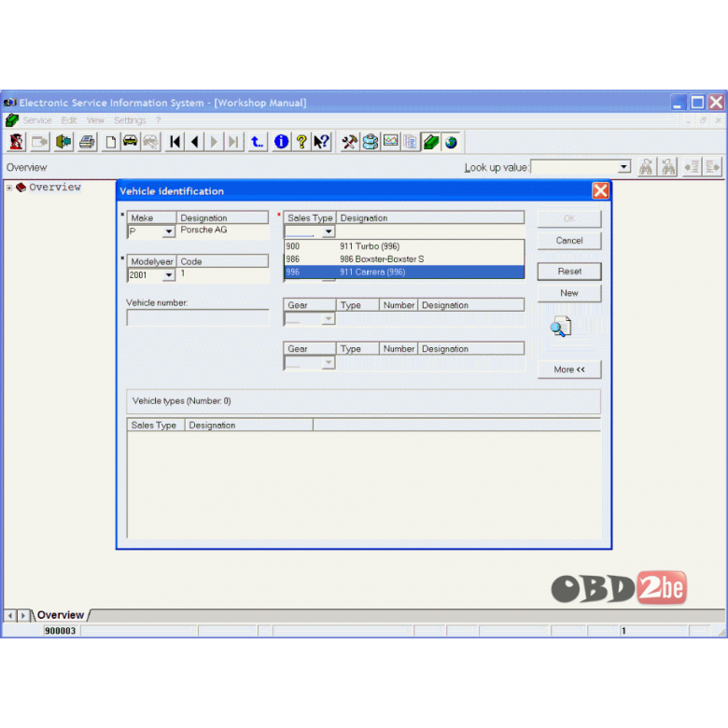This screenshot has height=728, width=728.
Task: Choose 900 911 Turbo (996) from list
Action: click(x=404, y=246)
